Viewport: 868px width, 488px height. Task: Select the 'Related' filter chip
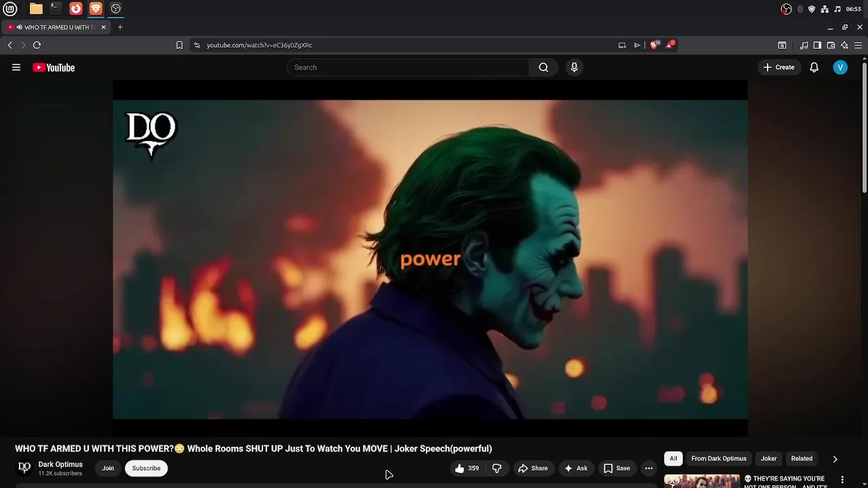click(x=802, y=459)
